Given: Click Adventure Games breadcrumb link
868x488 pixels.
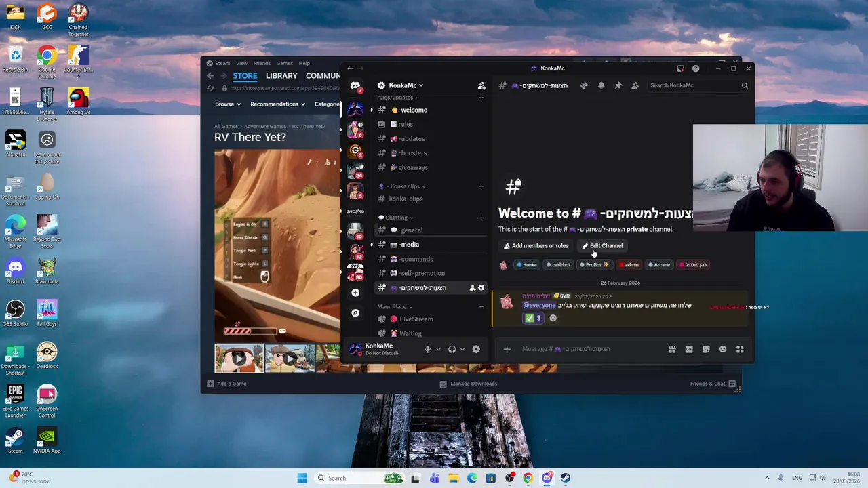Looking at the screenshot, I should (264, 126).
